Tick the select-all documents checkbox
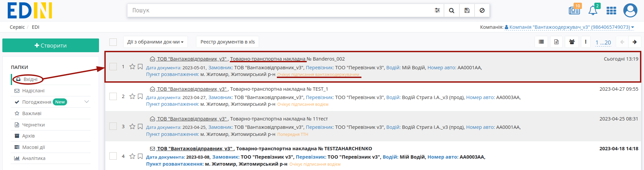The height and width of the screenshot is (170, 644). click(113, 42)
